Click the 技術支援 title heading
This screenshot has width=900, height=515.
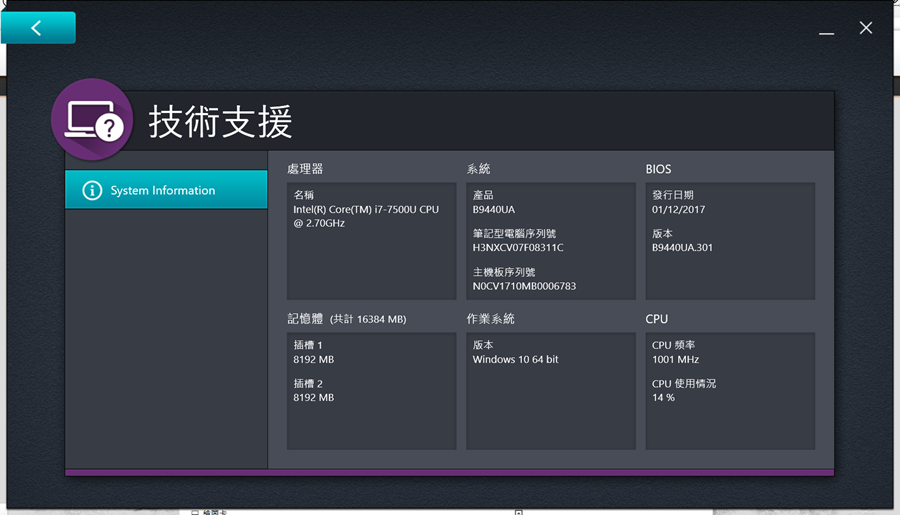point(220,122)
